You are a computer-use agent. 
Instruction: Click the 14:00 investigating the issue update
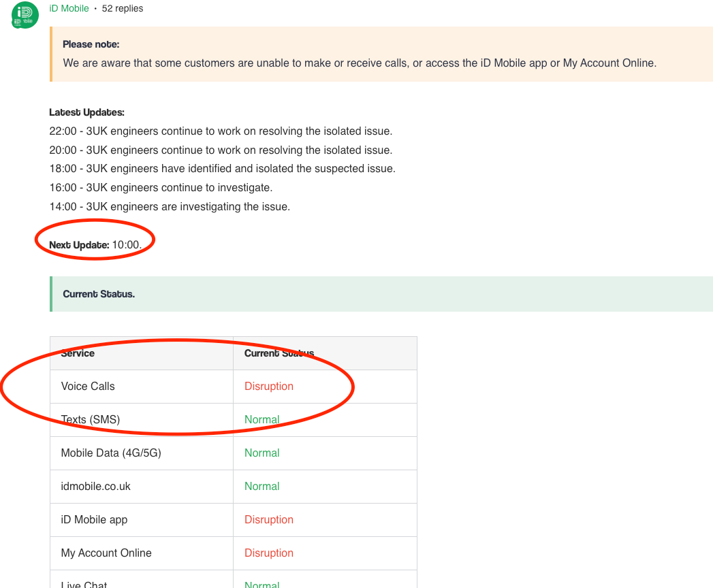[170, 207]
